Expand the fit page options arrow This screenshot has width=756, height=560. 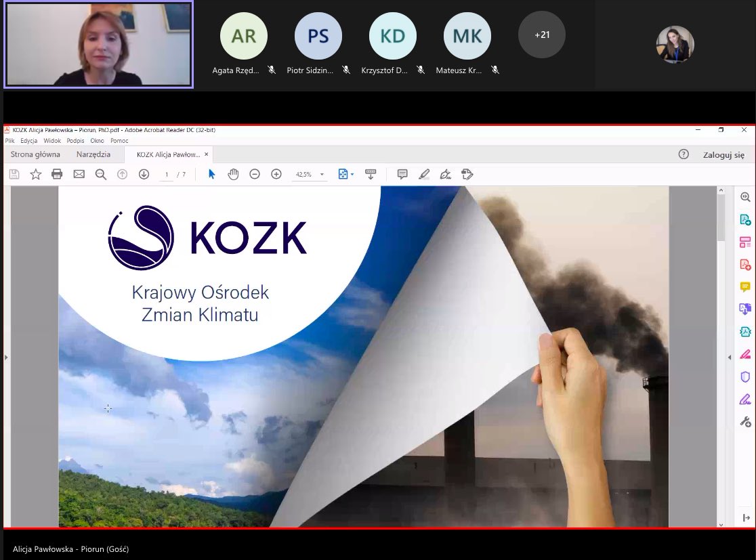tap(352, 175)
